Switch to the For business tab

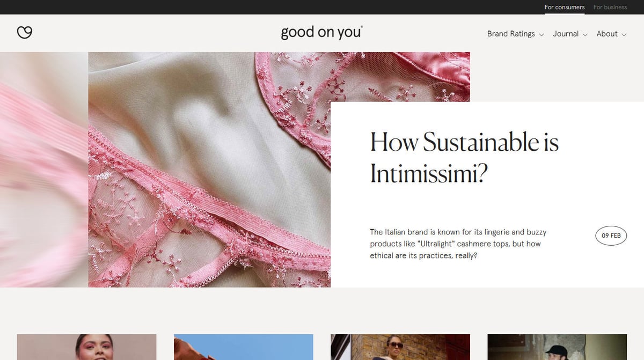[610, 7]
